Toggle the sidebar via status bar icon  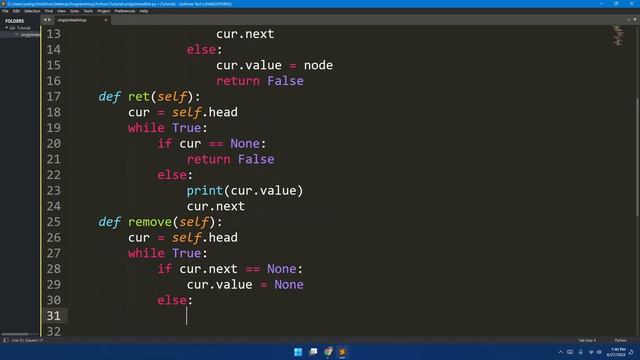click(x=6, y=340)
